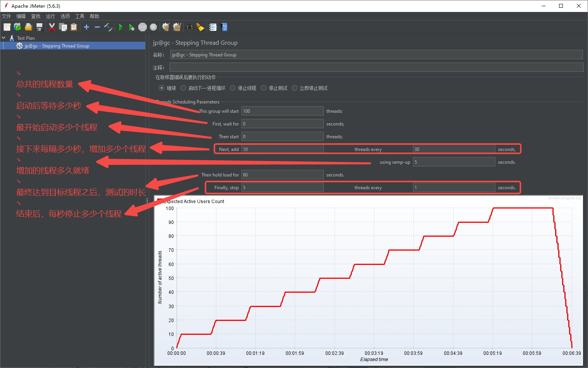Click the Stepping Thread Group gear icon
The image size is (588, 368).
point(19,46)
